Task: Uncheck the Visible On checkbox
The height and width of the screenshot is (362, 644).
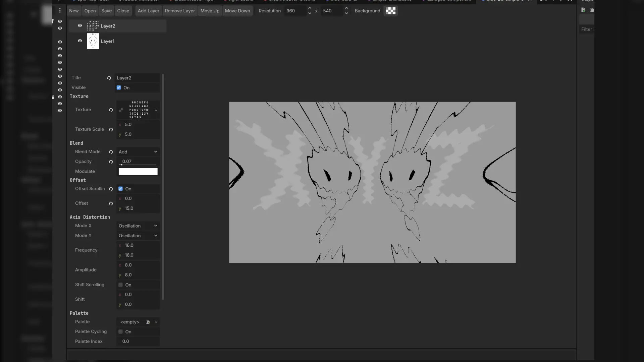Action: [119, 87]
